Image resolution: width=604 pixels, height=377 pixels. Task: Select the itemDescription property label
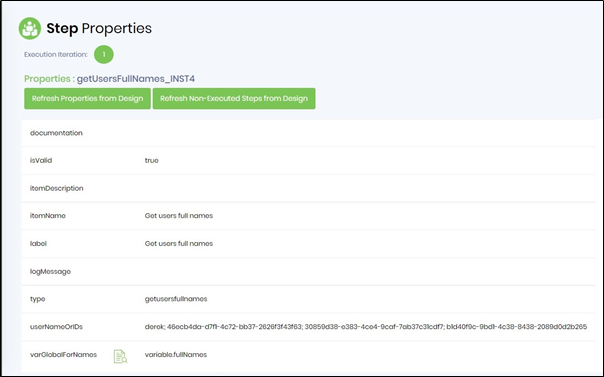(57, 188)
